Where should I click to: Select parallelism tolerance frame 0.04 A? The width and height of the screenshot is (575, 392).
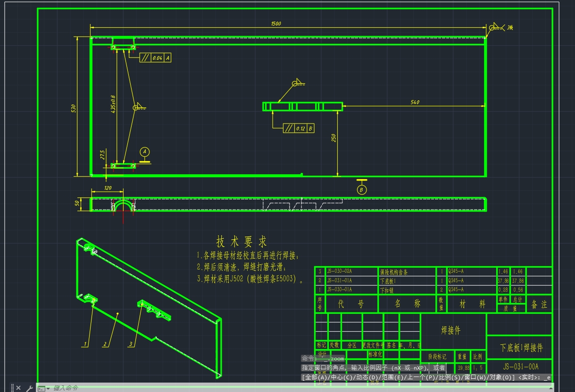(155, 57)
